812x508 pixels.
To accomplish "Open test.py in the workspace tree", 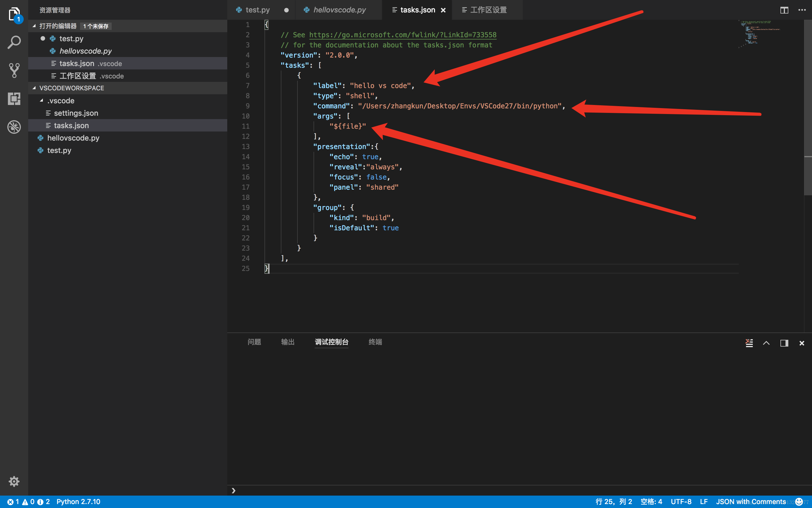I will 127,150.
